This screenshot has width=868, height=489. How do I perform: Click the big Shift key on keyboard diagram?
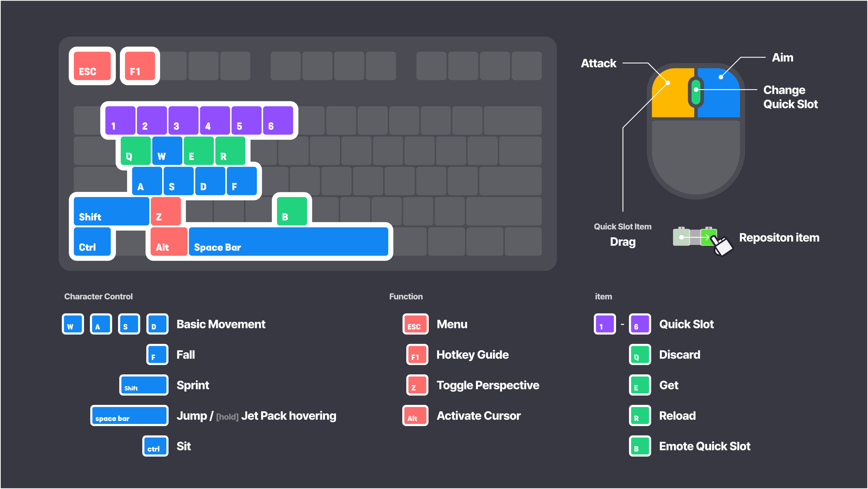[x=111, y=211]
